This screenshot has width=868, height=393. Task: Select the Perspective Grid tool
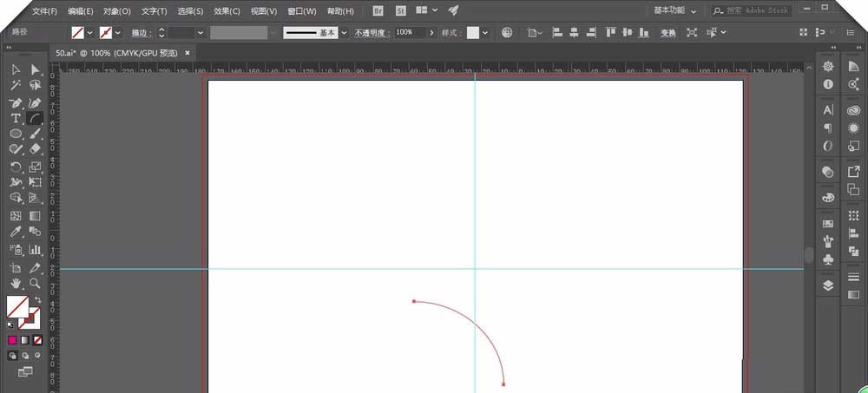(35, 198)
